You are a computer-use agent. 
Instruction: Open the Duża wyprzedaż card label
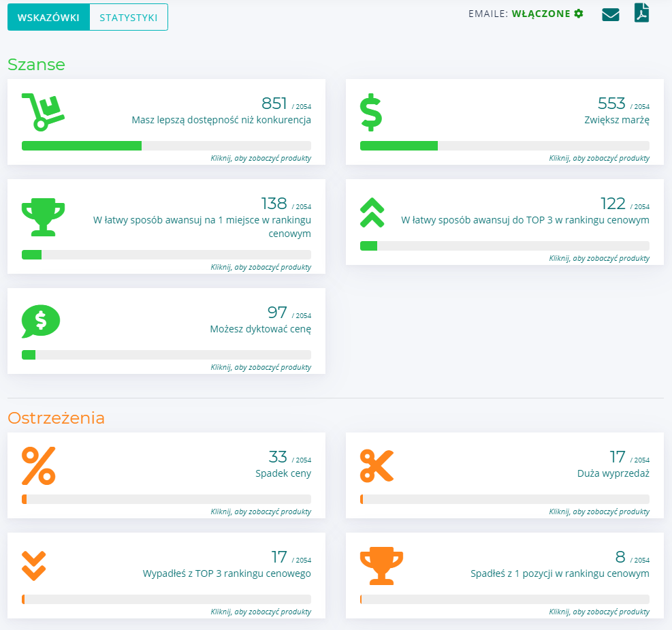click(x=608, y=473)
